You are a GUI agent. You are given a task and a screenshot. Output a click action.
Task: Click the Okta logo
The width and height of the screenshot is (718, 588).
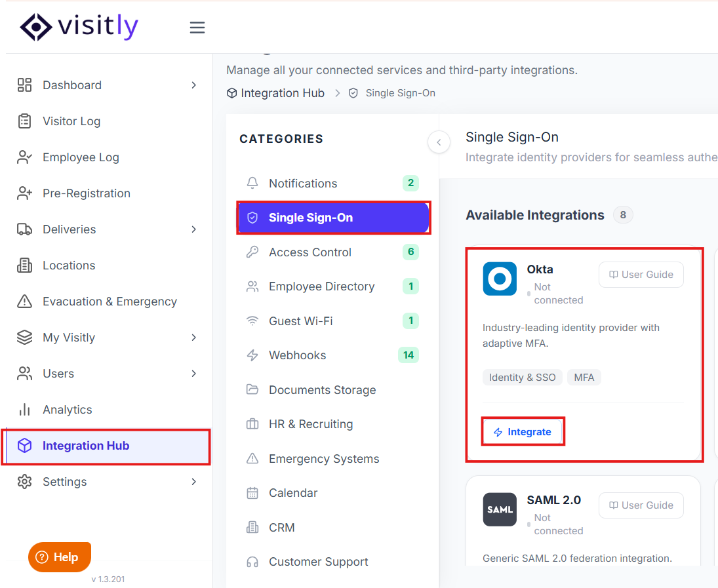click(x=500, y=279)
